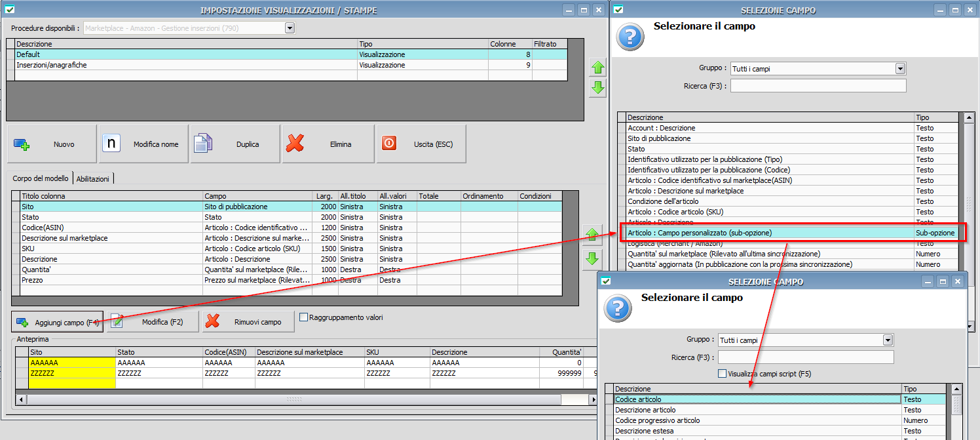Enable Visualizza campi script (F5) checkbox
The image size is (980, 440).
(x=722, y=374)
